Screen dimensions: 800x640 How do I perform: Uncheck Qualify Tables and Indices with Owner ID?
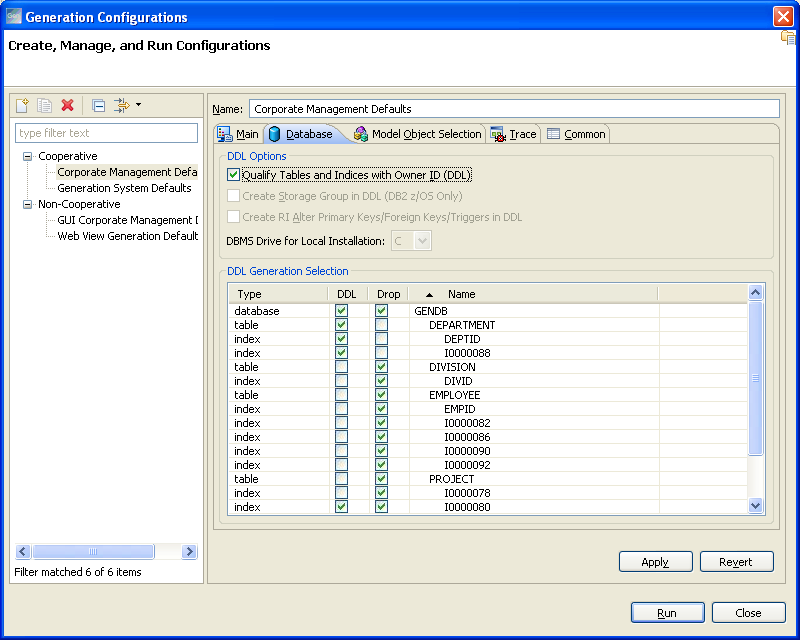pos(234,172)
